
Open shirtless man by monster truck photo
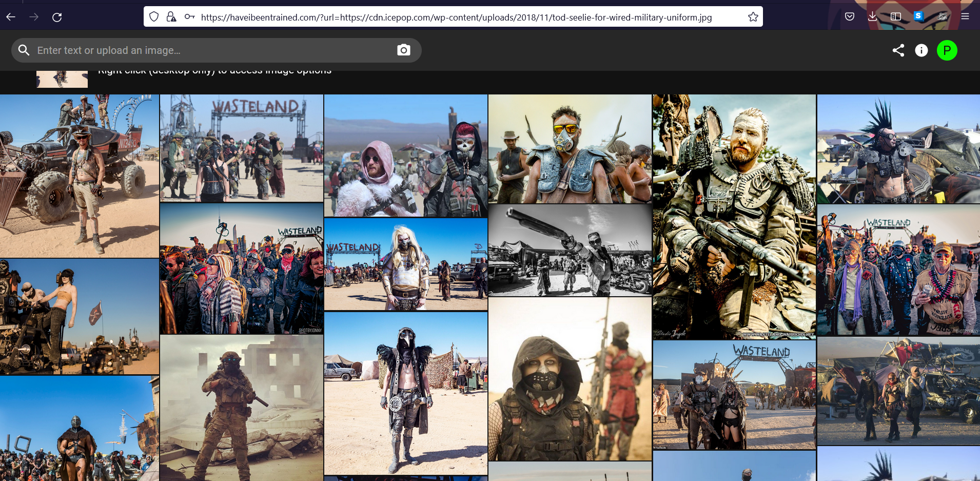click(x=80, y=176)
